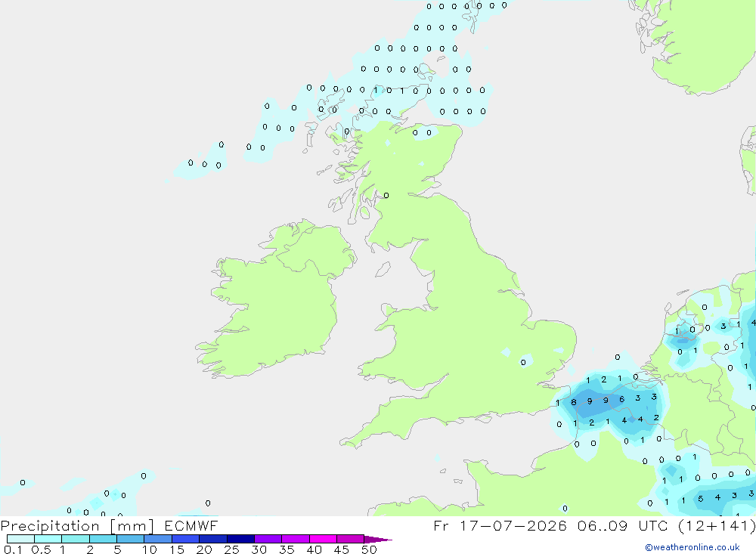Click the date "17-07-2026"
The image size is (756, 554).
pos(513,525)
